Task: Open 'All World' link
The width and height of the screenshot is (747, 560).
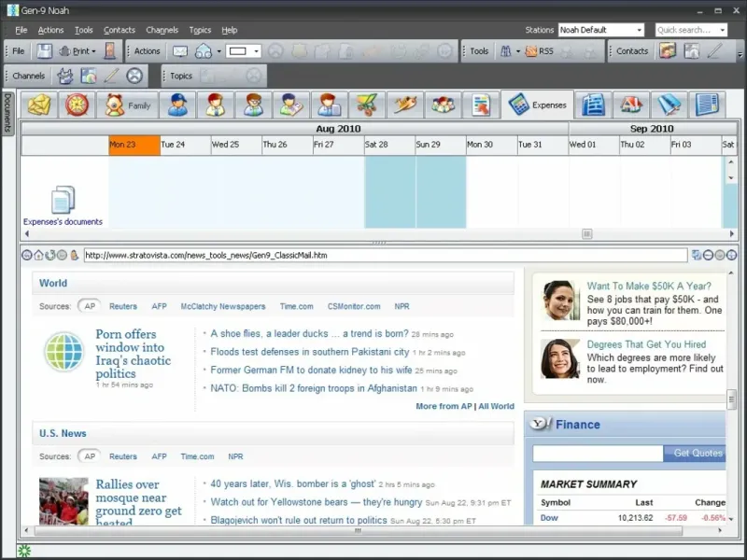Action: tap(497, 406)
